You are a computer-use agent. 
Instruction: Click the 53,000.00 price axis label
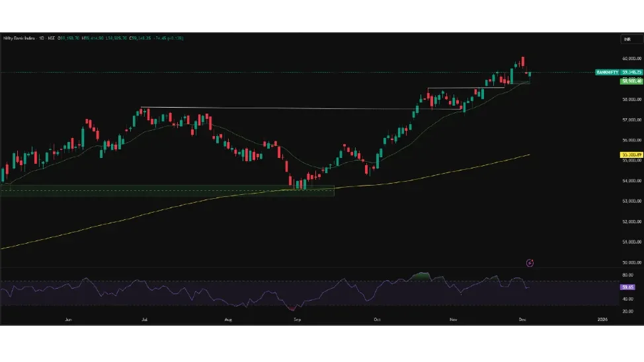click(631, 201)
